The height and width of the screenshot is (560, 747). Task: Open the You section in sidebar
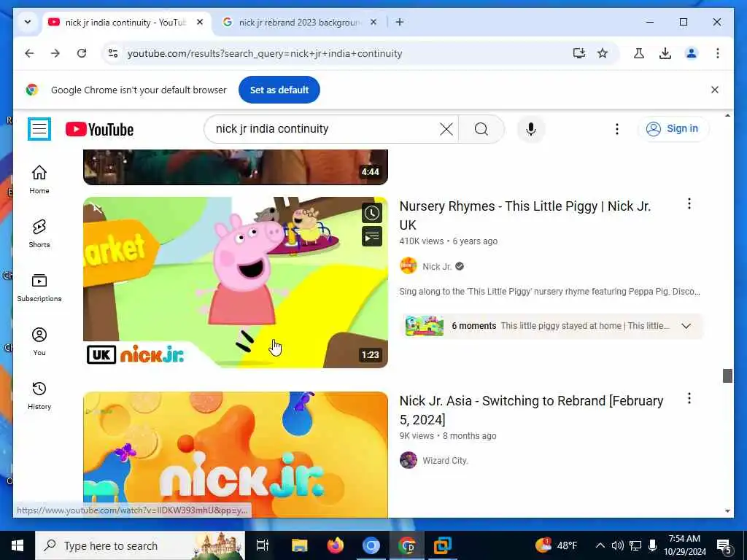(x=39, y=341)
